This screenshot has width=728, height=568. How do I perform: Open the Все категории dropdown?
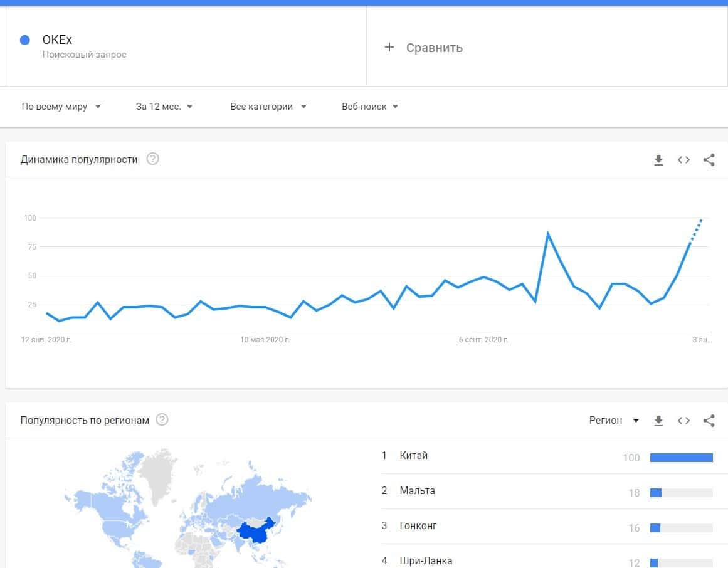pyautogui.click(x=268, y=107)
